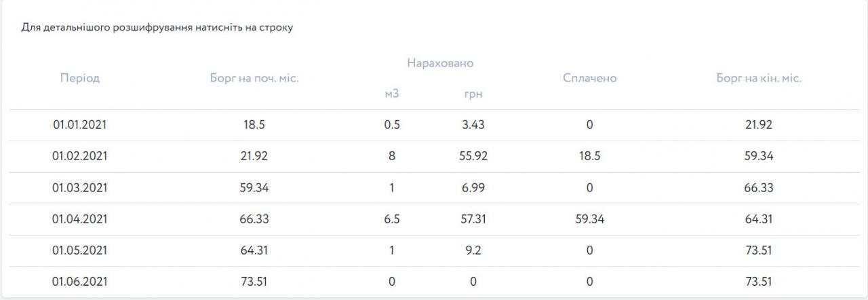The height and width of the screenshot is (300, 868).
Task: Expand the 01.03.2021 period row
Action: (80, 188)
